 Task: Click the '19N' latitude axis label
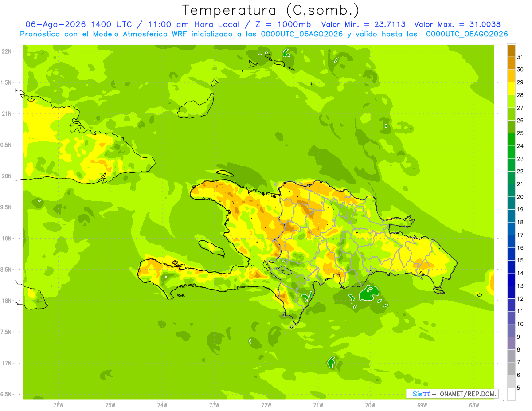coord(7,239)
